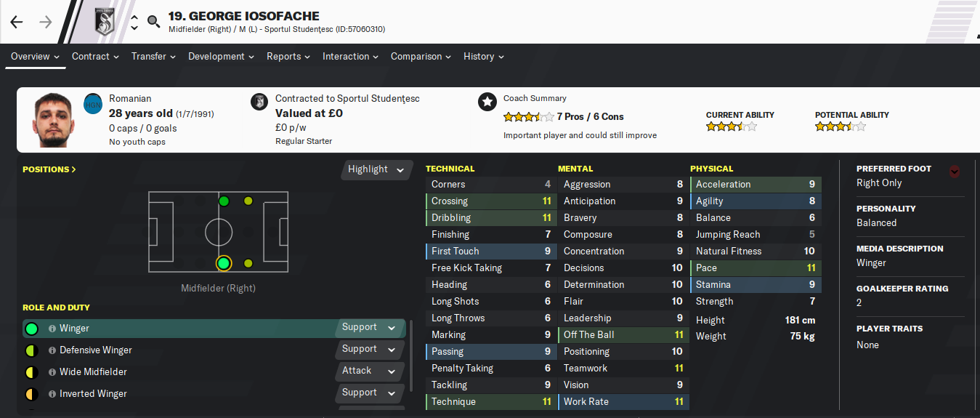Click George Iosofache's player photo
This screenshot has height=418, width=980.
click(54, 120)
